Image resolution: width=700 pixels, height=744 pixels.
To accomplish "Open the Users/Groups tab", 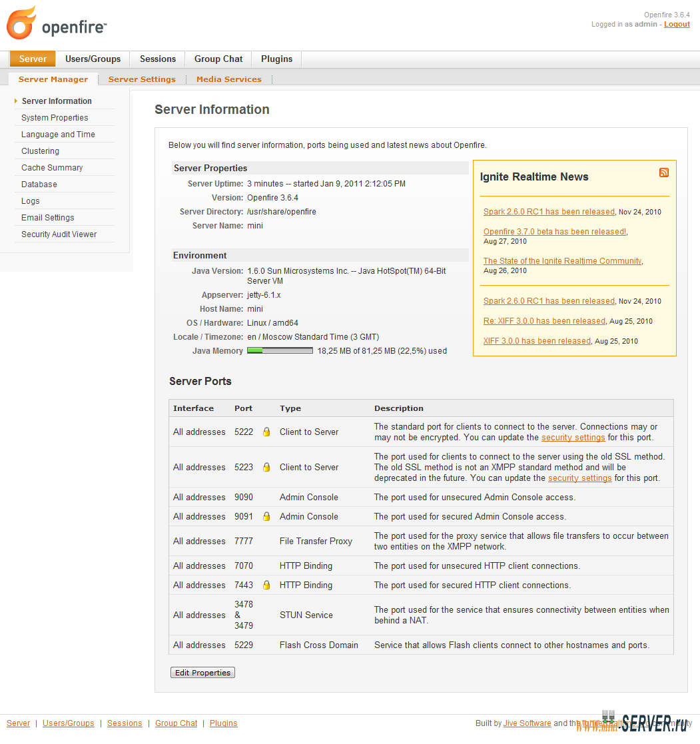I will coord(93,59).
